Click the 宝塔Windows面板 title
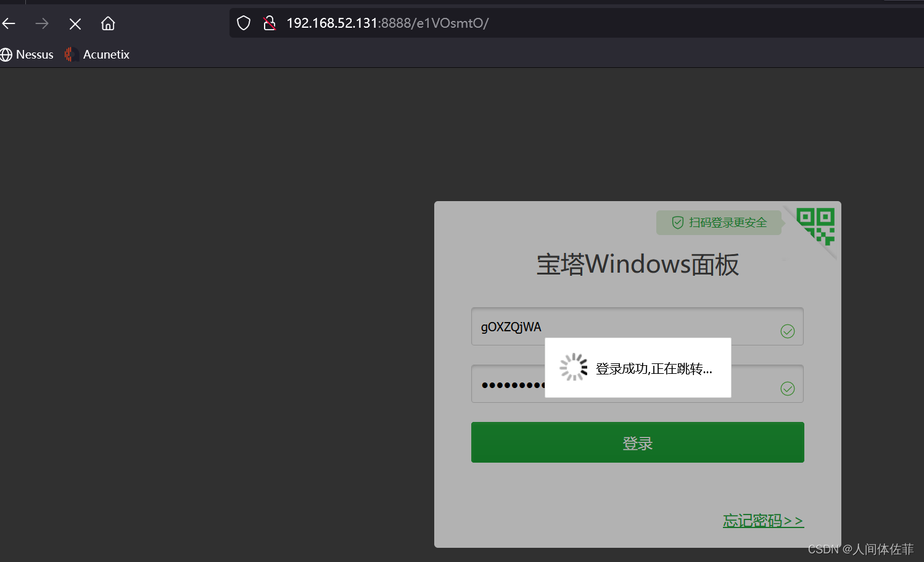924x562 pixels. 637,265
